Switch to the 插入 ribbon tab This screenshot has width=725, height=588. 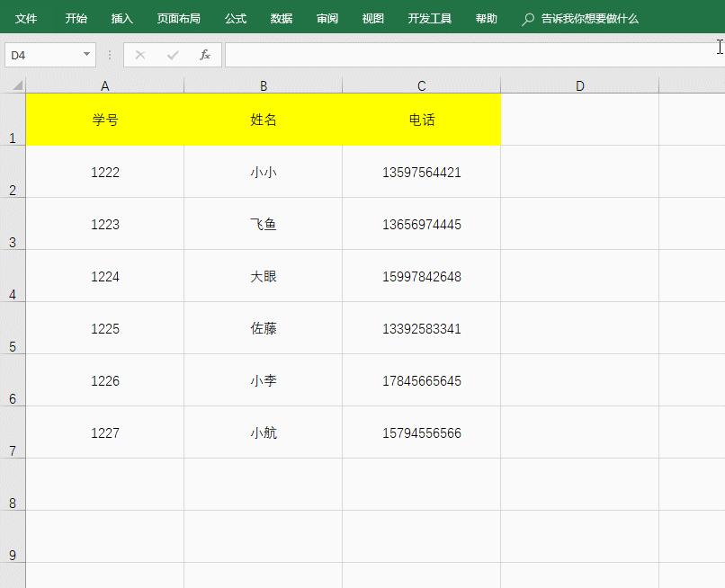coord(121,17)
